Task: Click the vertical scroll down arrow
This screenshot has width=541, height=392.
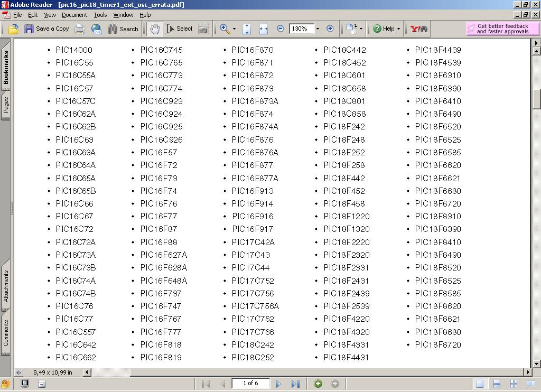Action: tap(536, 363)
